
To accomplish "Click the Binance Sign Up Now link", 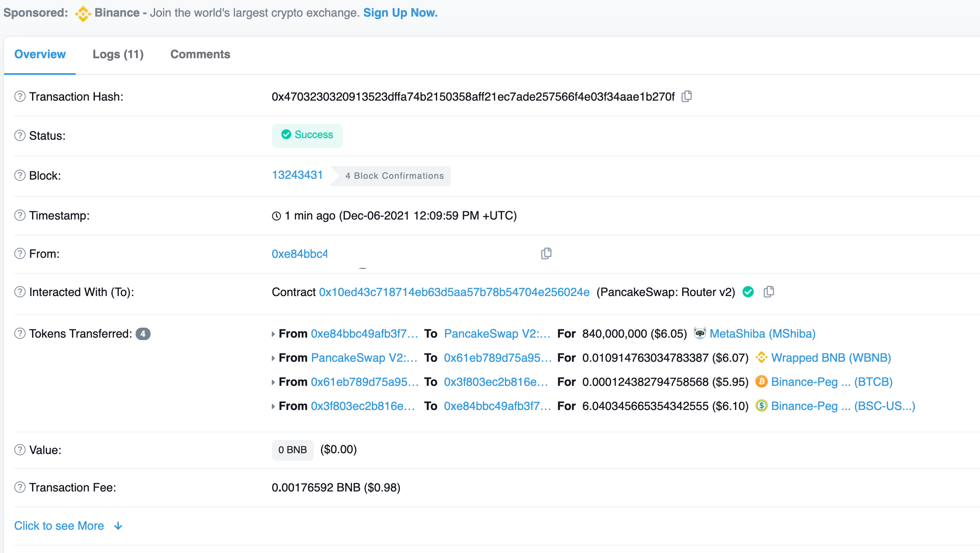I will [x=400, y=13].
